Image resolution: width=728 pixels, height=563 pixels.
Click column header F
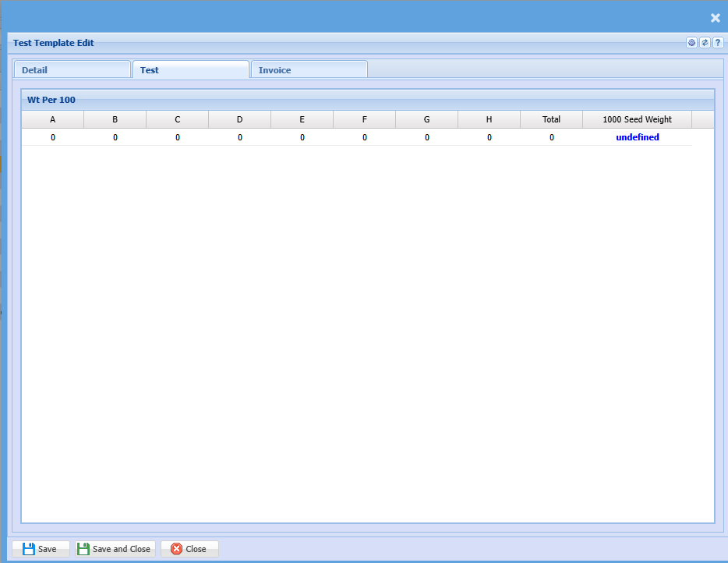[365, 119]
